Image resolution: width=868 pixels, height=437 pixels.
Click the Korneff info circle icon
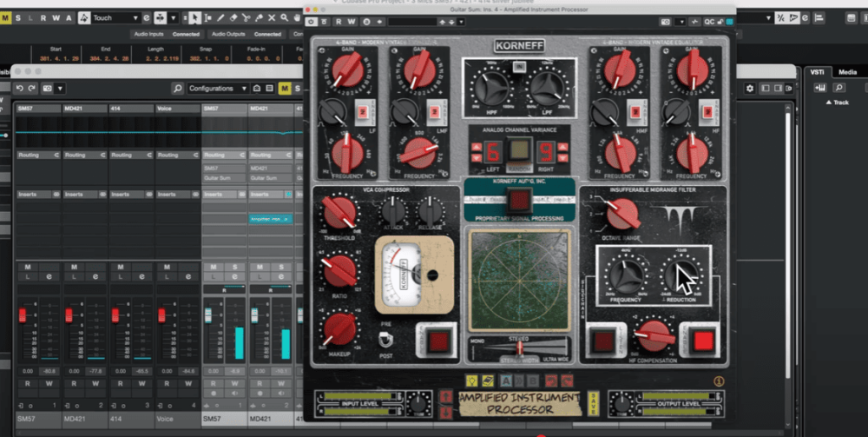coord(720,381)
